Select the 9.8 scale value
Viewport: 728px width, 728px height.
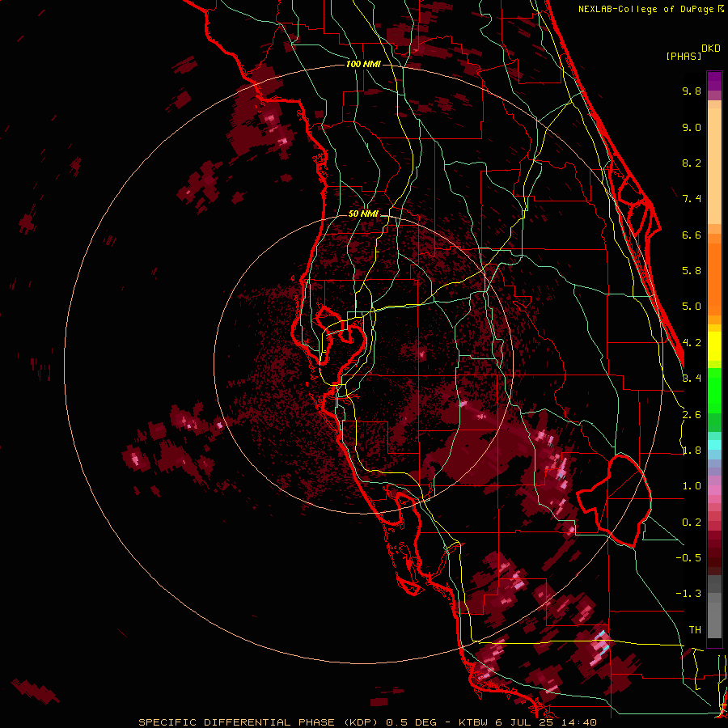point(692,91)
